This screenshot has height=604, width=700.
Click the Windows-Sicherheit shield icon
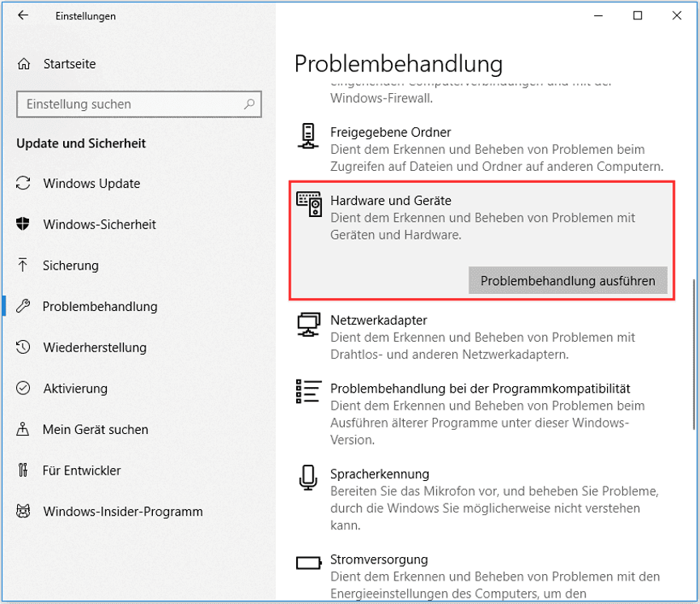pos(23,223)
